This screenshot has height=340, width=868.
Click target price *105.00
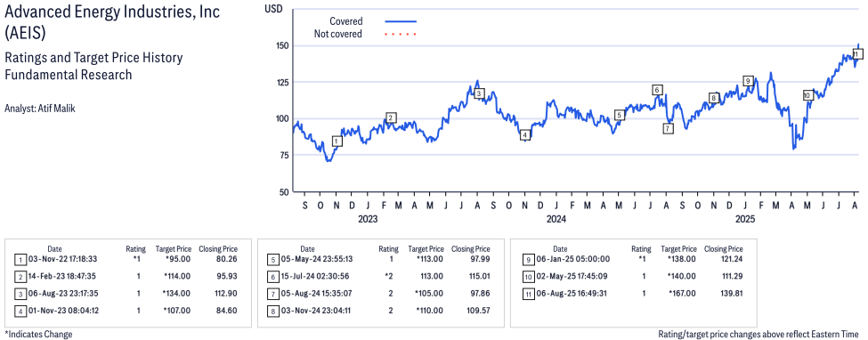430,294
